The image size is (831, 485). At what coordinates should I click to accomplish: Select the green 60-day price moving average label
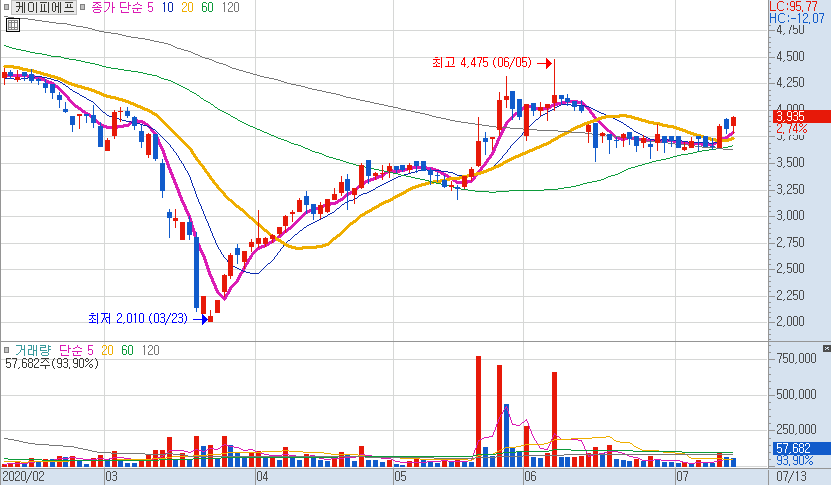207,7
